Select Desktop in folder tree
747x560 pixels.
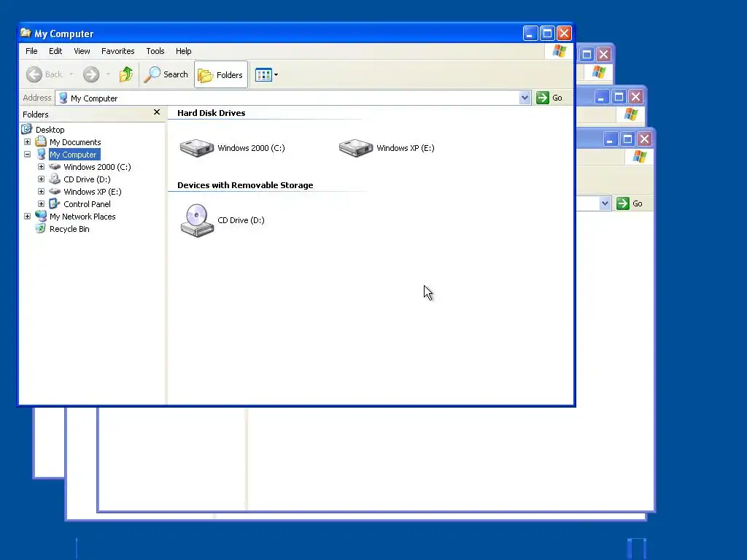click(50, 130)
